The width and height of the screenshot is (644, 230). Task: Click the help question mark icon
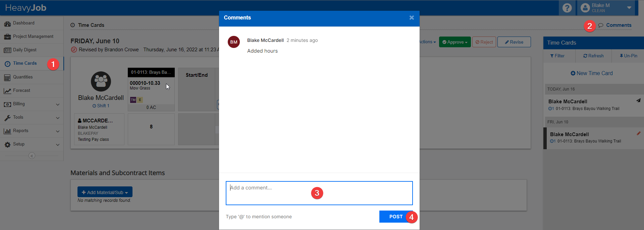coord(567,8)
